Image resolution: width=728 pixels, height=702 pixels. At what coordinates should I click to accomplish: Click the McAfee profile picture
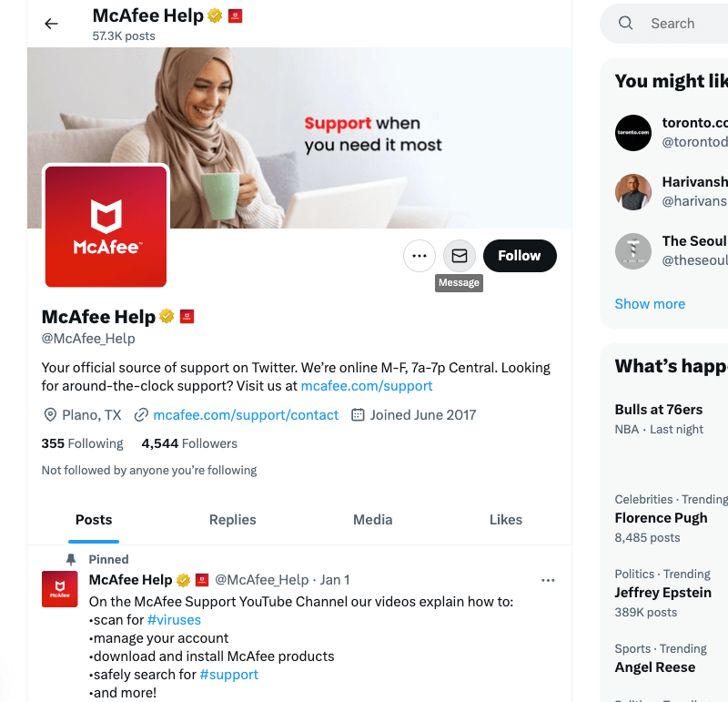pos(106,226)
